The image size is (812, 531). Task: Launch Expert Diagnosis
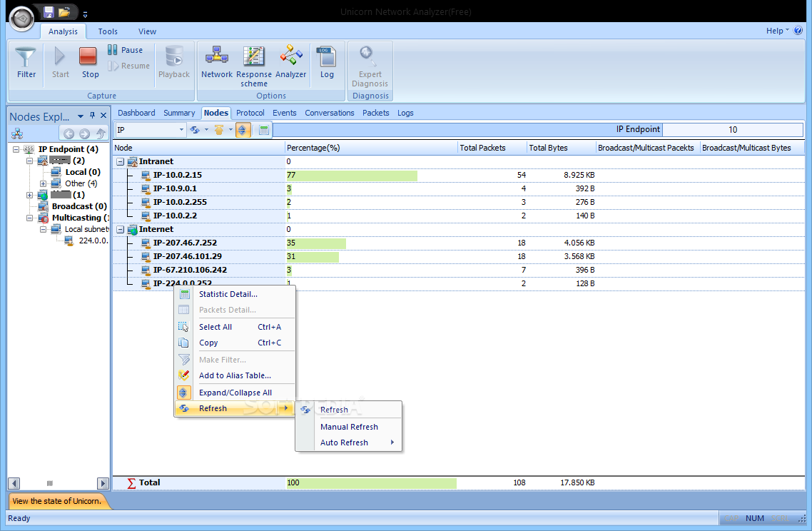370,66
